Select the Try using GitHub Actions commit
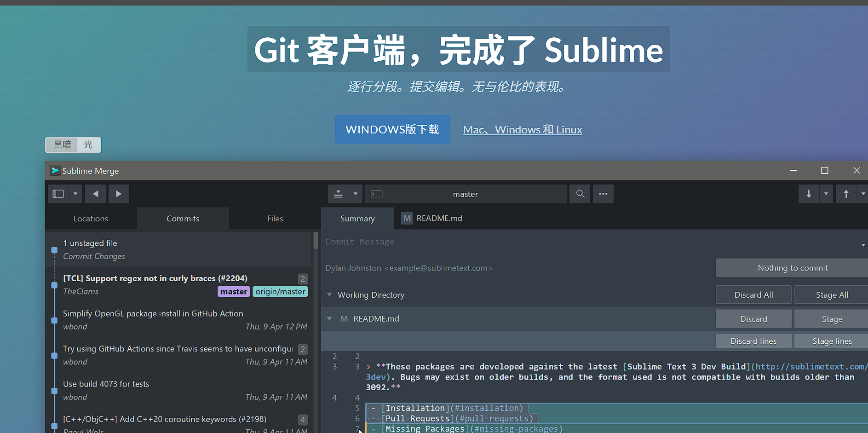 click(178, 355)
